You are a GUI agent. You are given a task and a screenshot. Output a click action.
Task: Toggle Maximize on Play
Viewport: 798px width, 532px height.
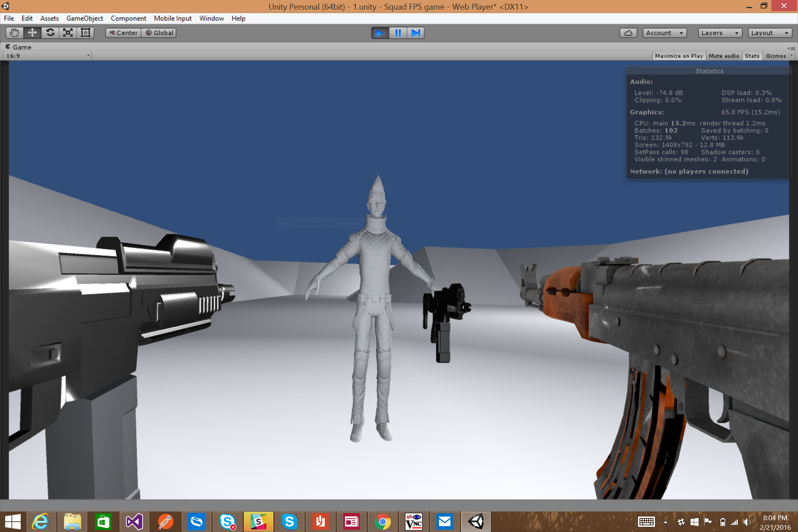[679, 56]
